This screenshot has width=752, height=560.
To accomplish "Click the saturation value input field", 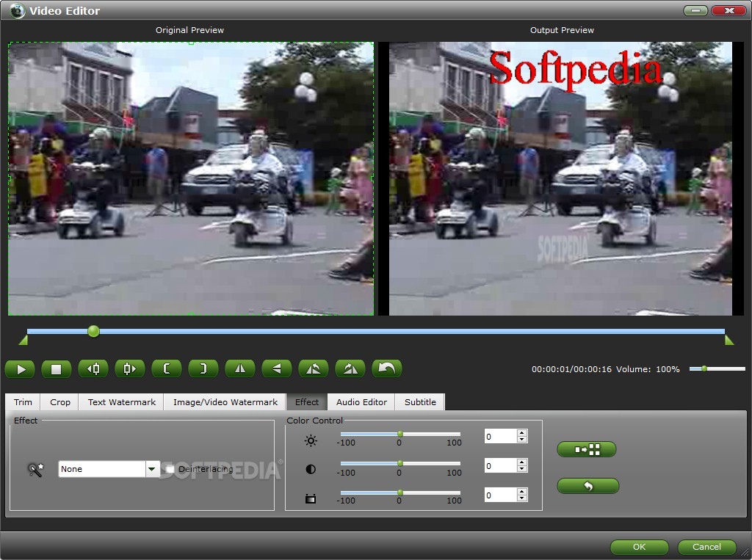I will point(501,495).
